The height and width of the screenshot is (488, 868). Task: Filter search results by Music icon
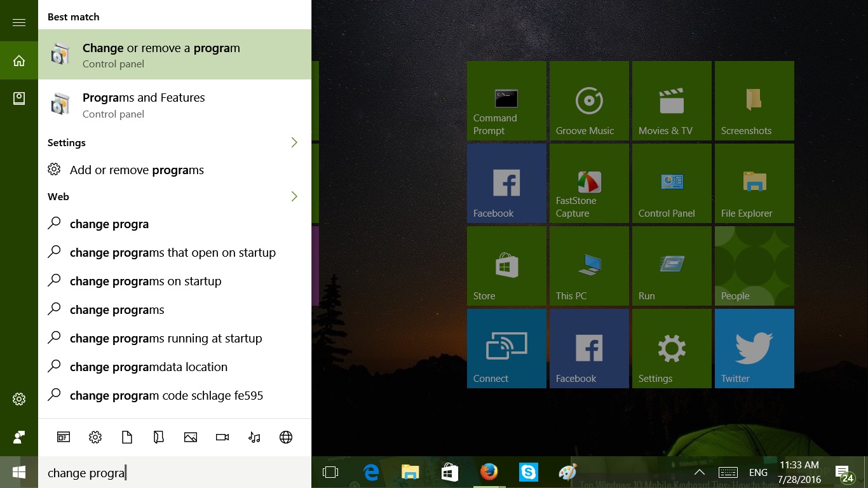(254, 437)
